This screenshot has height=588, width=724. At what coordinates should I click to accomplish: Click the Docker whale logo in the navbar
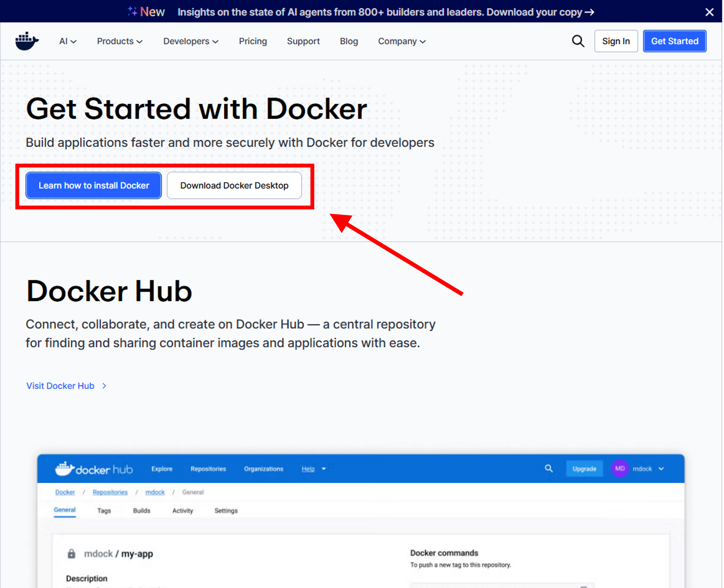(x=27, y=41)
